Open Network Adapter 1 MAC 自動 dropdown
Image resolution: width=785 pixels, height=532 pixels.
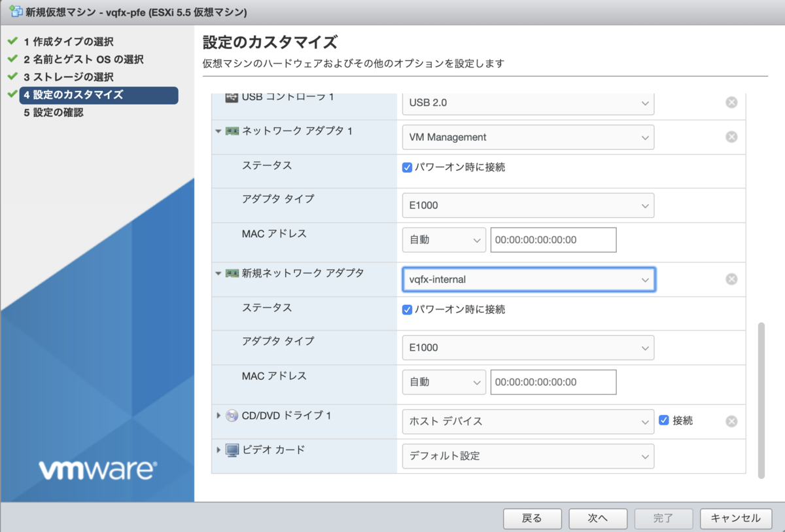point(444,240)
